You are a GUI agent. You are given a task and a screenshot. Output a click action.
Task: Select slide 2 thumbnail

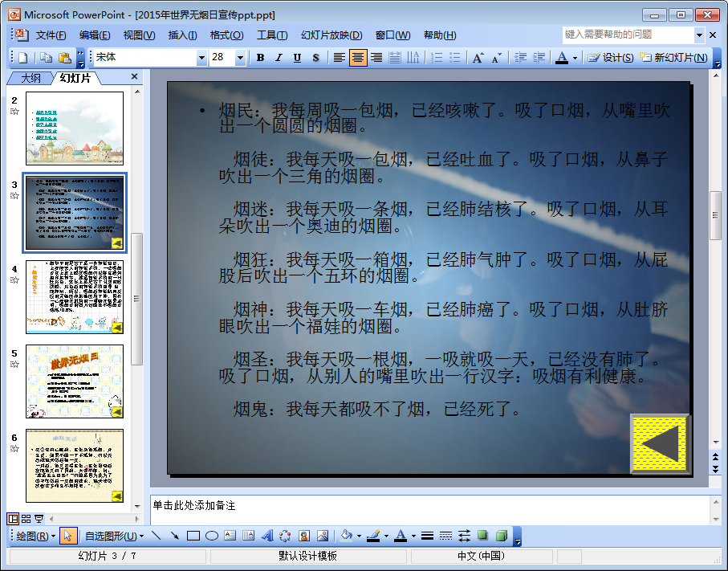[x=75, y=128]
